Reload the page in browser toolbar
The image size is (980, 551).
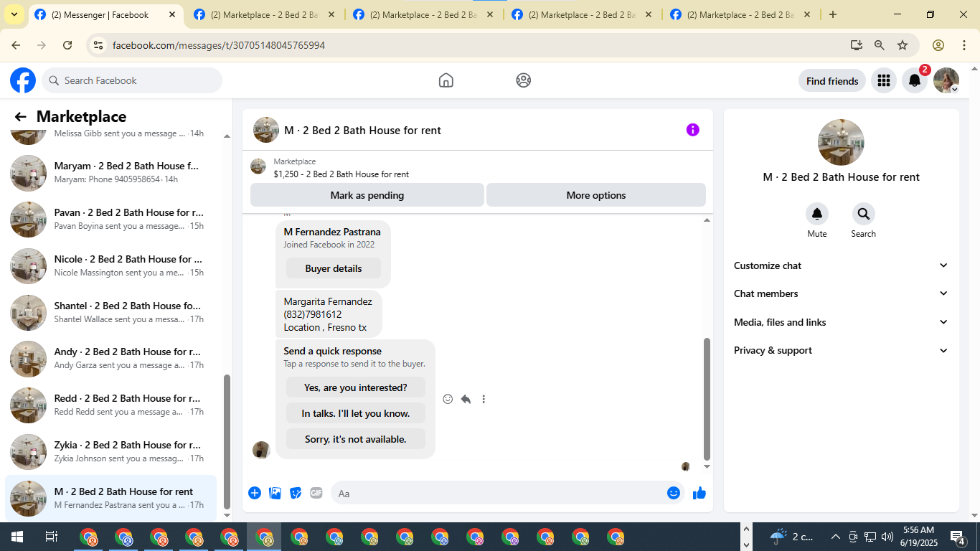[67, 45]
